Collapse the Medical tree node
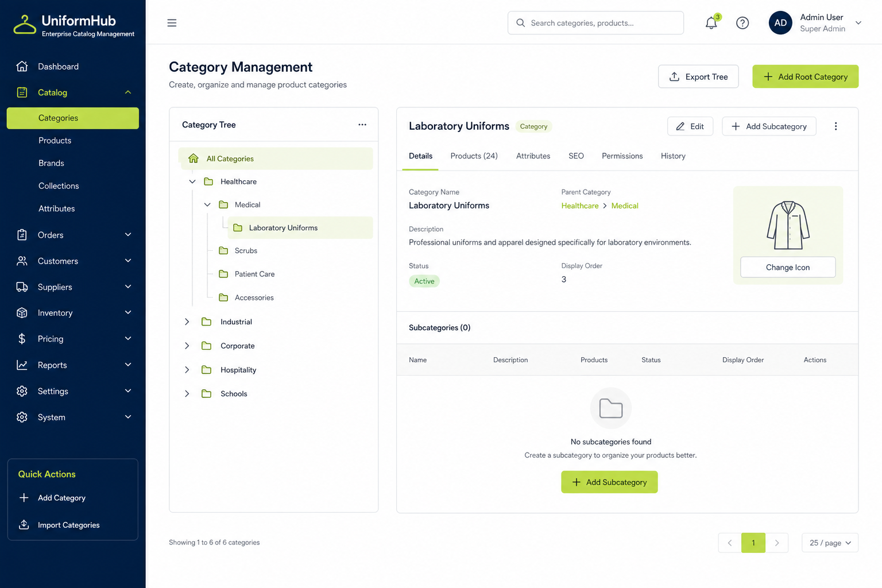This screenshot has height=588, width=882. tap(207, 204)
